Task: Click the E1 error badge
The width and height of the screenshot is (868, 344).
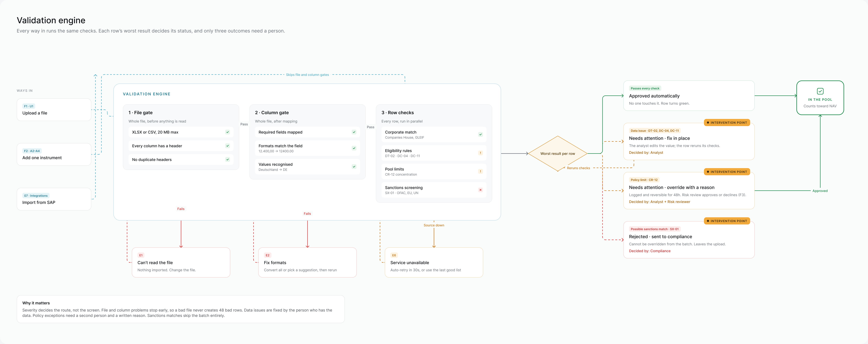Action: click(x=141, y=255)
